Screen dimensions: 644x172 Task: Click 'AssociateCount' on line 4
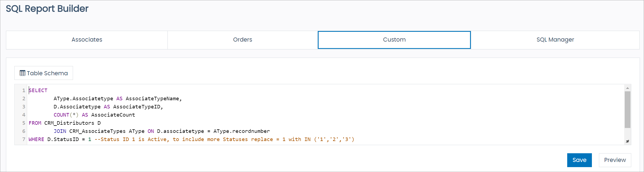tap(113, 115)
